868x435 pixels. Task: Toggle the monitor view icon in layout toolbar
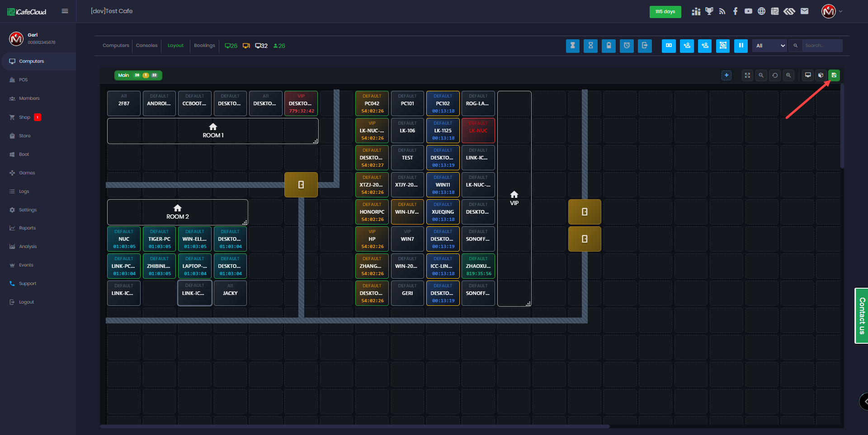(808, 75)
